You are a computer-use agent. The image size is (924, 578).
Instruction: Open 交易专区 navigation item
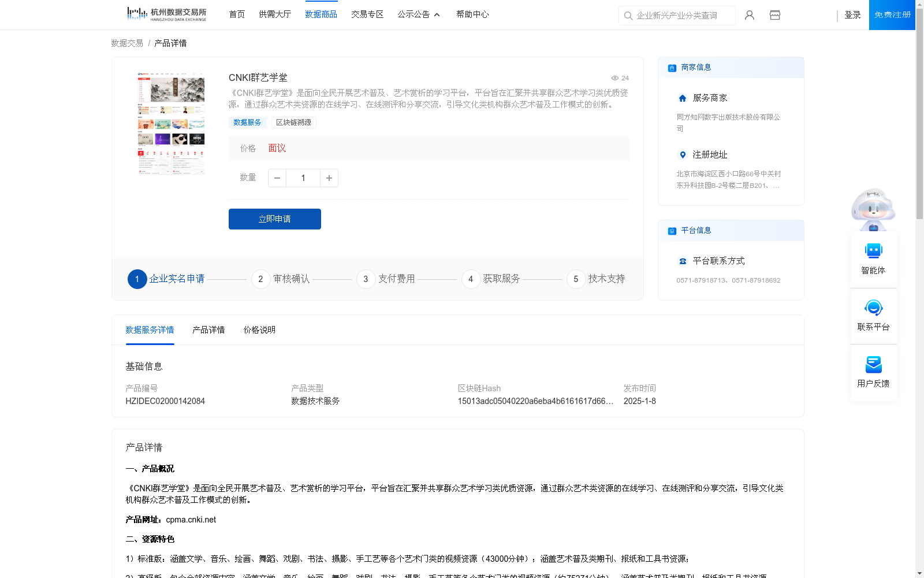[x=367, y=14]
